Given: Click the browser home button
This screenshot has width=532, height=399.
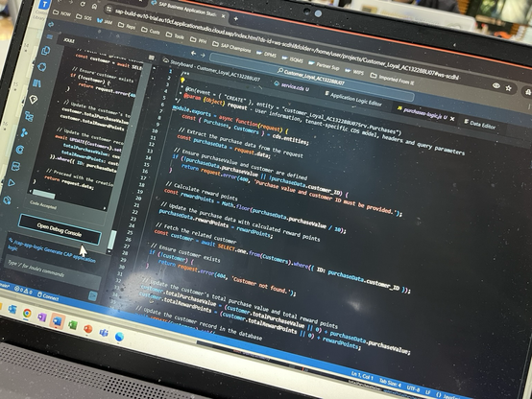Looking at the screenshot, I should pos(95,7).
